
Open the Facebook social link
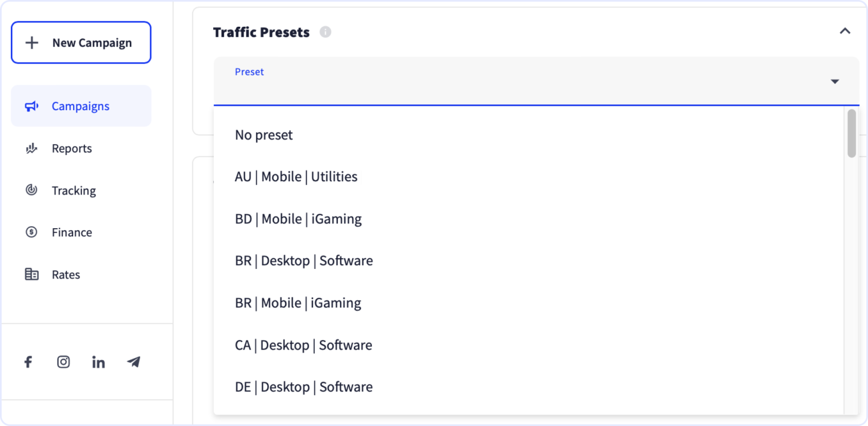point(28,362)
